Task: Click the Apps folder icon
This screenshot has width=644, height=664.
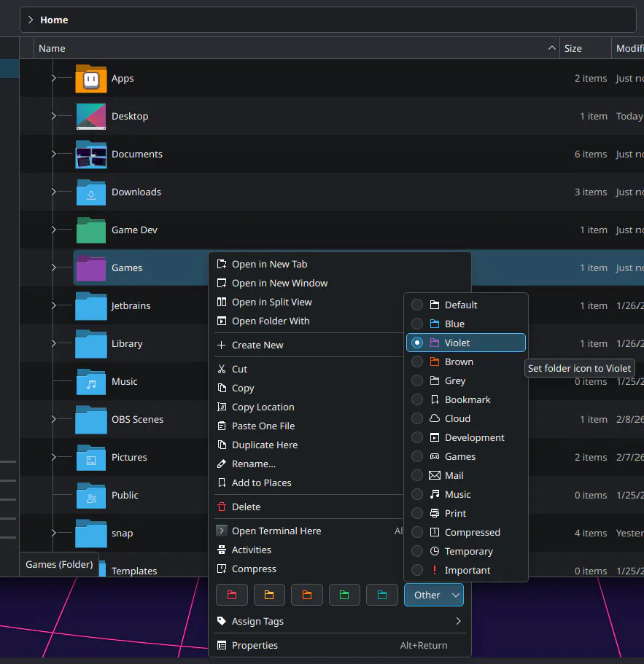Action: 90,78
